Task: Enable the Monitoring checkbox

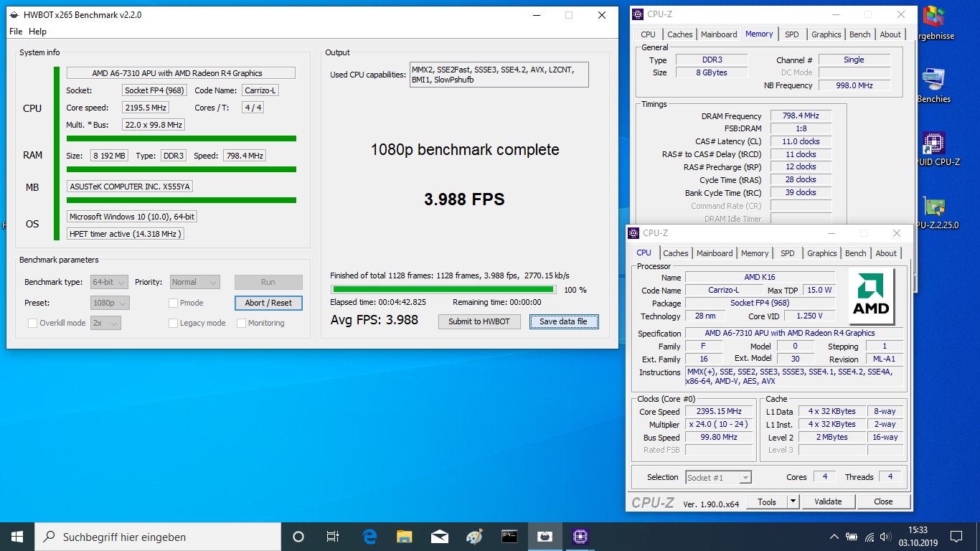Action: coord(241,323)
